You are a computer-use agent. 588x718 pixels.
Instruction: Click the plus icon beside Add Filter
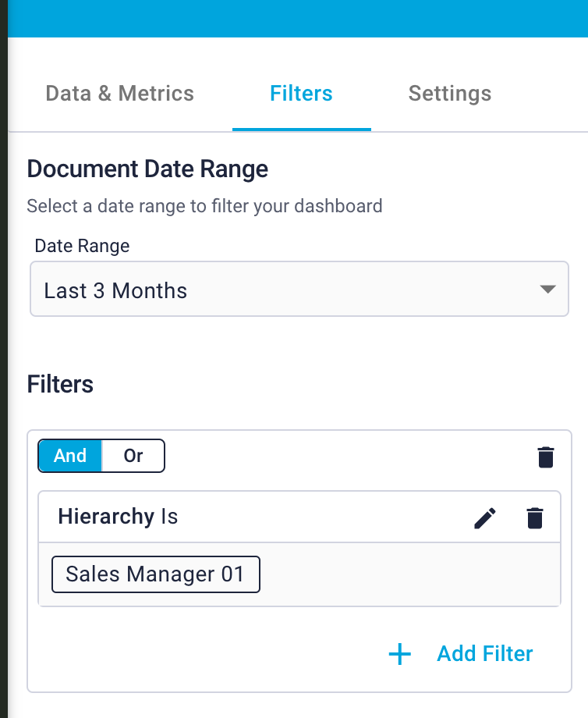pos(399,654)
